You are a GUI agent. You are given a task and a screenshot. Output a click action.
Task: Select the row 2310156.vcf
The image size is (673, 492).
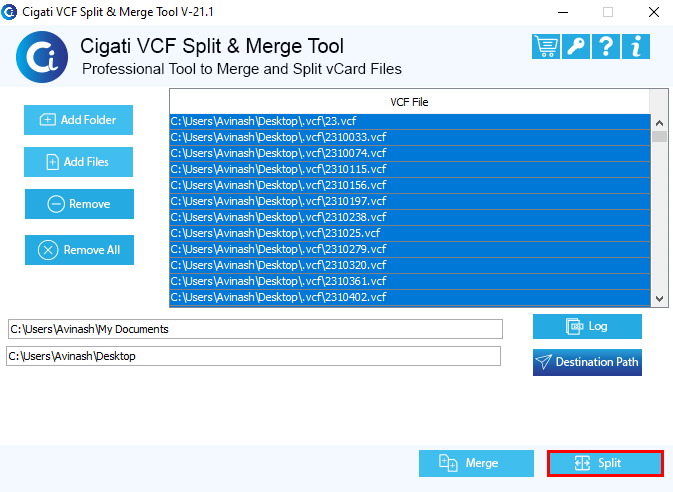[x=410, y=185]
